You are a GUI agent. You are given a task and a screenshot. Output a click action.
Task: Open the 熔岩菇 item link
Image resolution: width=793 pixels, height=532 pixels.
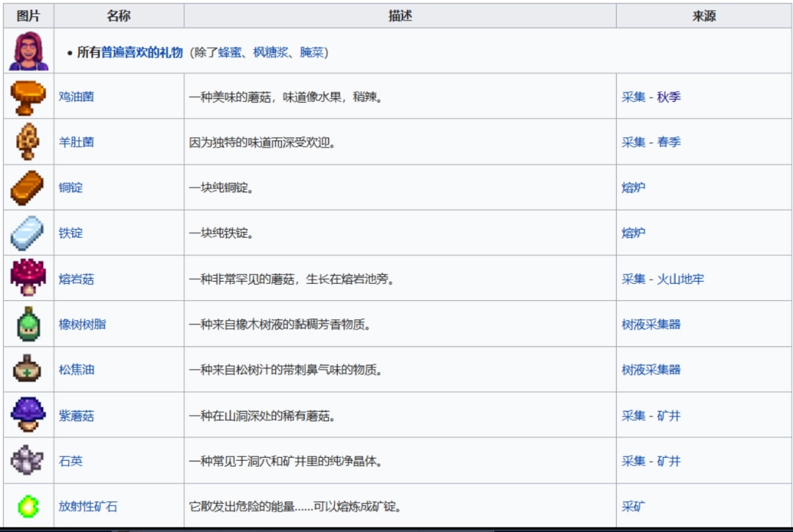(x=76, y=279)
